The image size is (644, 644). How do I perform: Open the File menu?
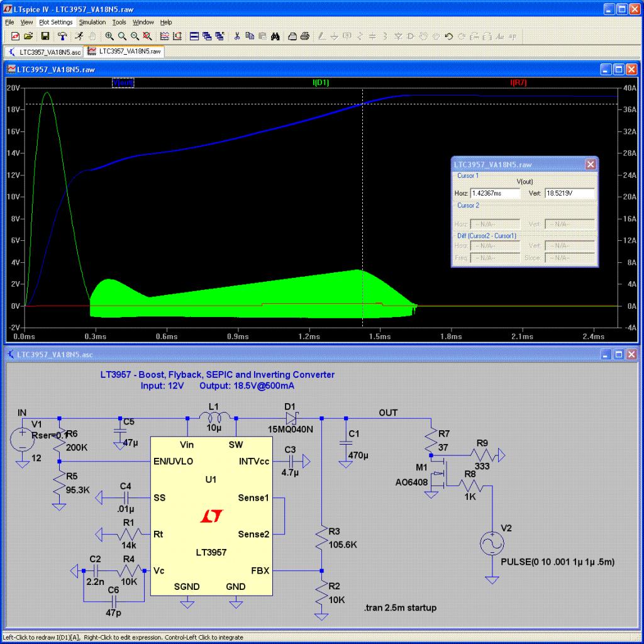(9, 22)
